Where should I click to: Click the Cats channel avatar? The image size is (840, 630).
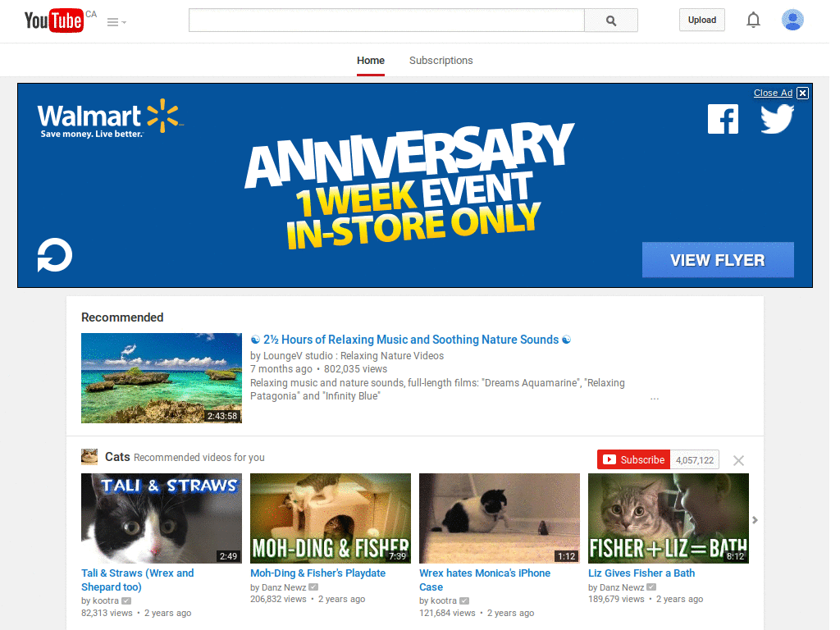tap(89, 457)
